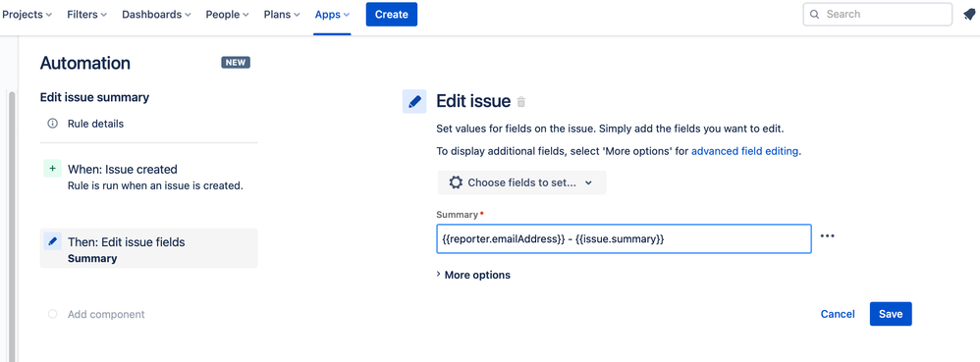
Task: Select the When: Issue created trigger
Action: (148, 177)
